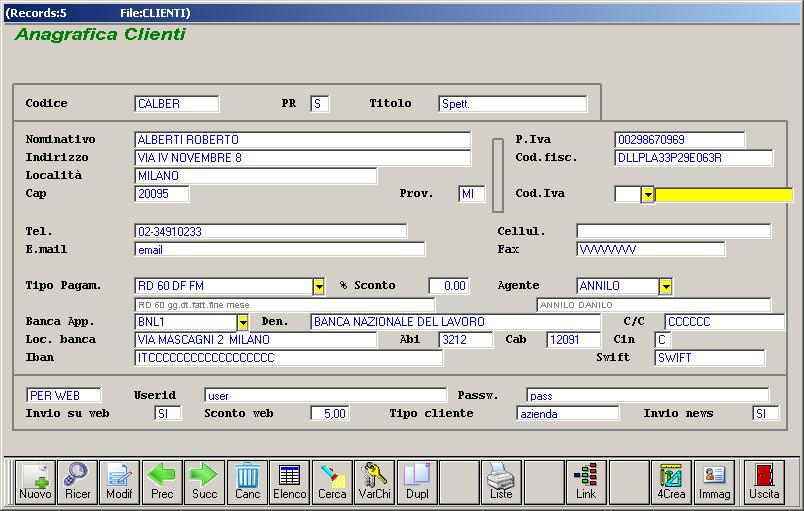Click the Prov. field MI
Screen dimensions: 804x511
[472, 193]
